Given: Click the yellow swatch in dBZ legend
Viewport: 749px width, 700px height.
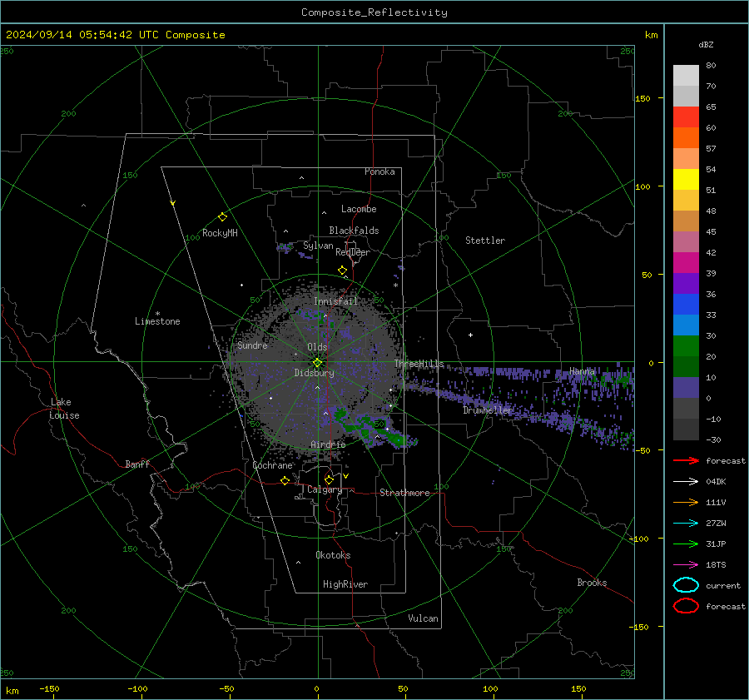Looking at the screenshot, I should pos(686,179).
